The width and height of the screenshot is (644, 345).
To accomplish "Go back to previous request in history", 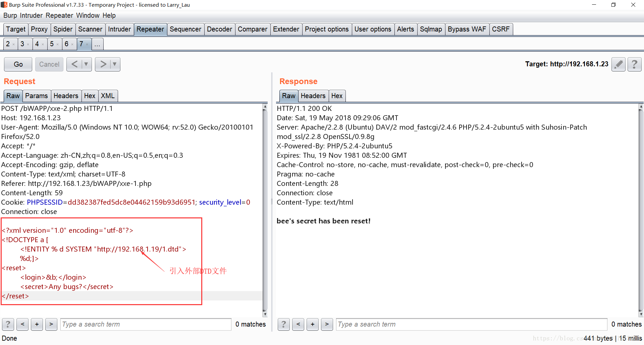I will tap(74, 64).
